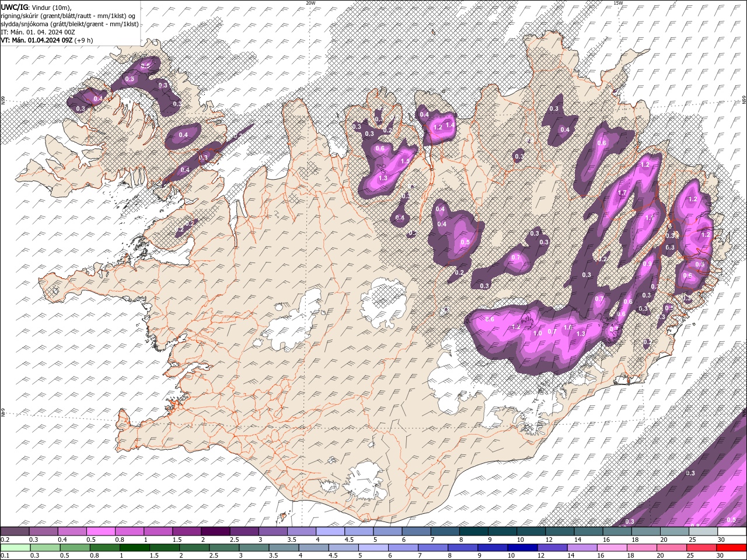Click the upper legend swatch between 1 and 1.5
The image size is (747, 560).
pos(158,531)
